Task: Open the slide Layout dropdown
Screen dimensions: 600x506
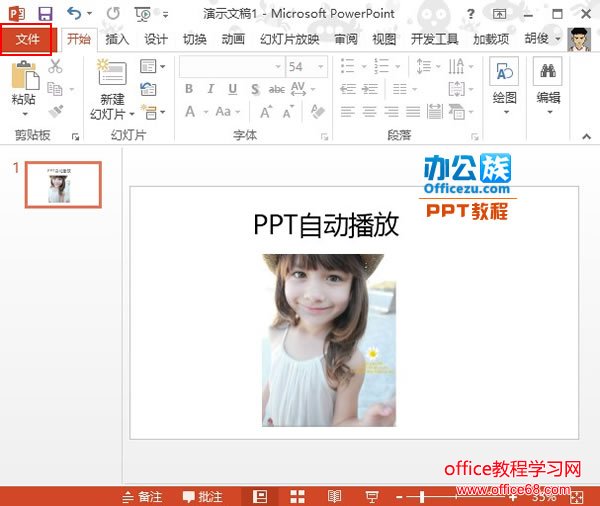Action: point(153,66)
